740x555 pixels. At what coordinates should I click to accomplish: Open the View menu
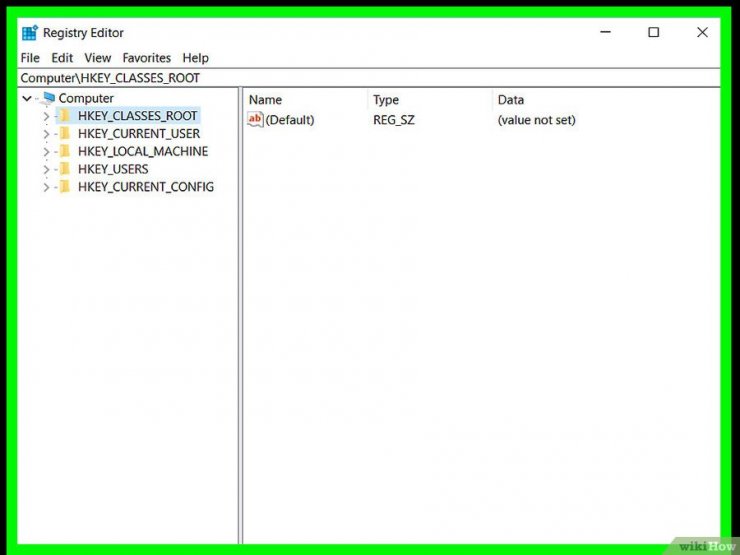click(98, 58)
